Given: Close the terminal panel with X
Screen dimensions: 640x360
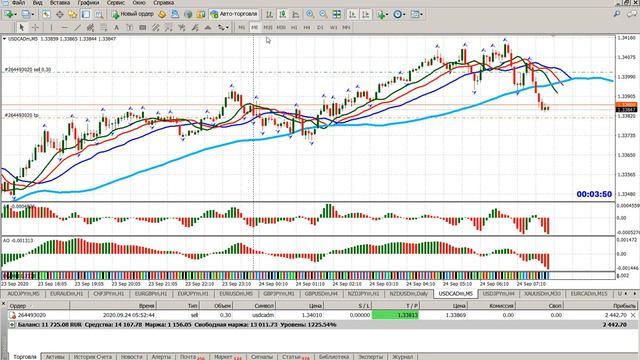Looking at the screenshot, I should 4,304.
